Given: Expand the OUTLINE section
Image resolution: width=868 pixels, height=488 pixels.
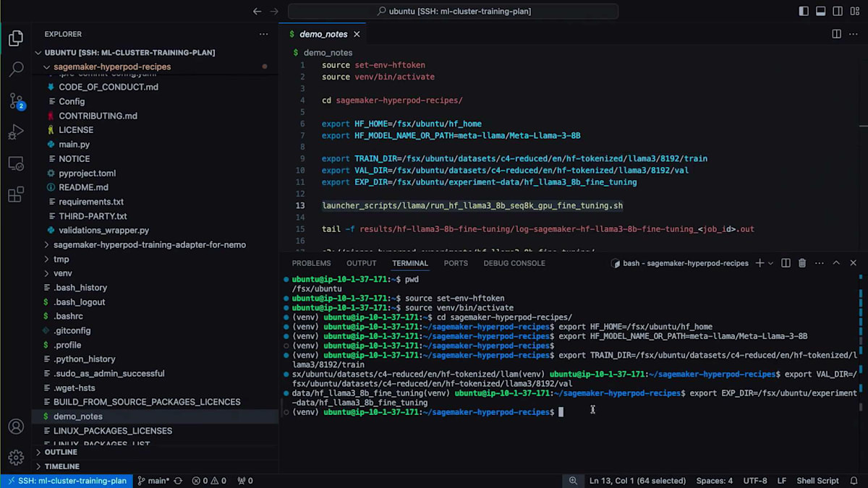Looking at the screenshot, I should pos(61,452).
